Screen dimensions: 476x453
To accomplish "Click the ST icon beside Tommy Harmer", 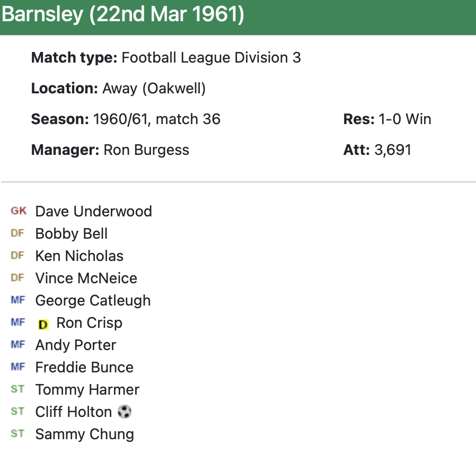I will point(18,389).
